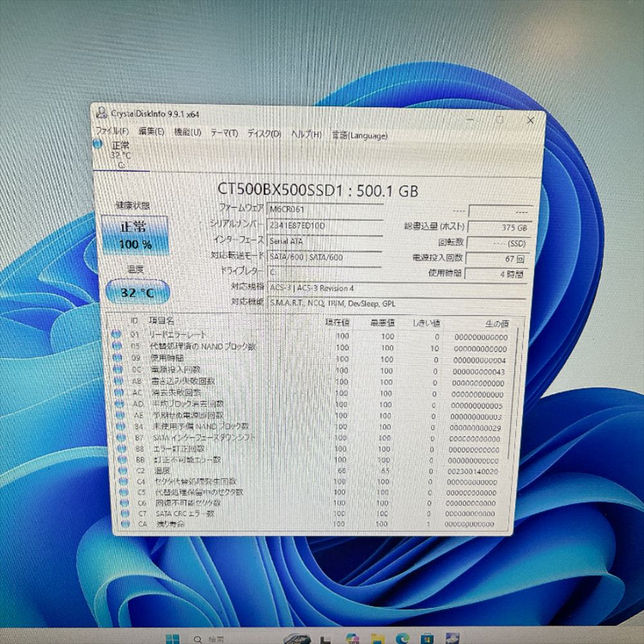Open the Windows Start menu
Screen dimensions: 644x644
tap(173, 639)
